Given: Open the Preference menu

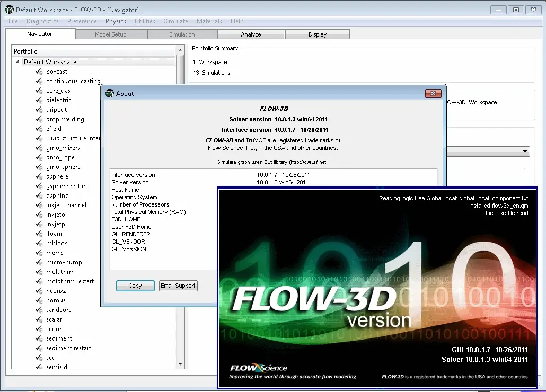Looking at the screenshot, I should click(x=82, y=21).
